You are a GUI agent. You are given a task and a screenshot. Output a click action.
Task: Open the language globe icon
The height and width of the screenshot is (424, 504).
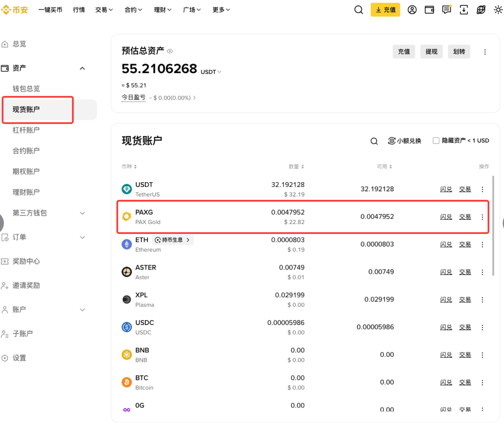[481, 10]
